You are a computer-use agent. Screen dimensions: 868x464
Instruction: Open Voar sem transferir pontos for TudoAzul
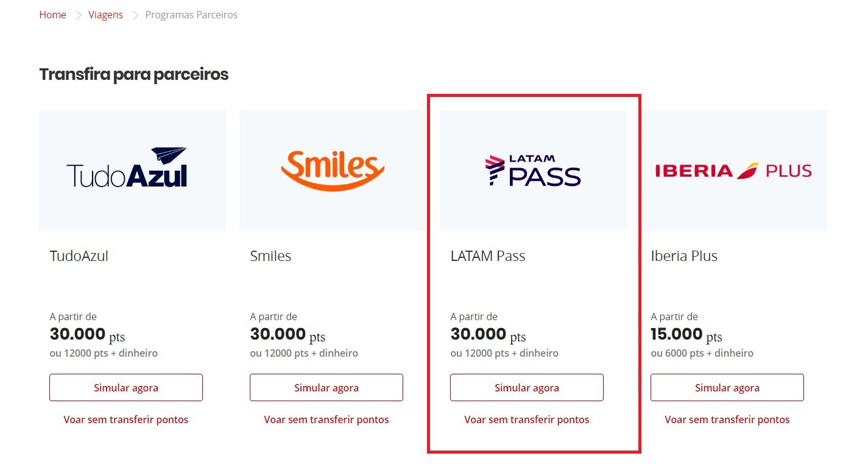(x=126, y=419)
